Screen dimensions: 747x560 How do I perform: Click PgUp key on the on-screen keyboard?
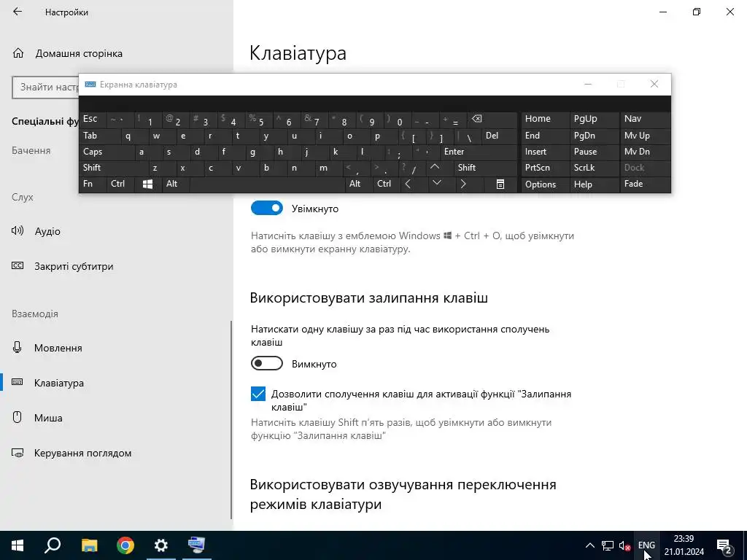tap(594, 119)
